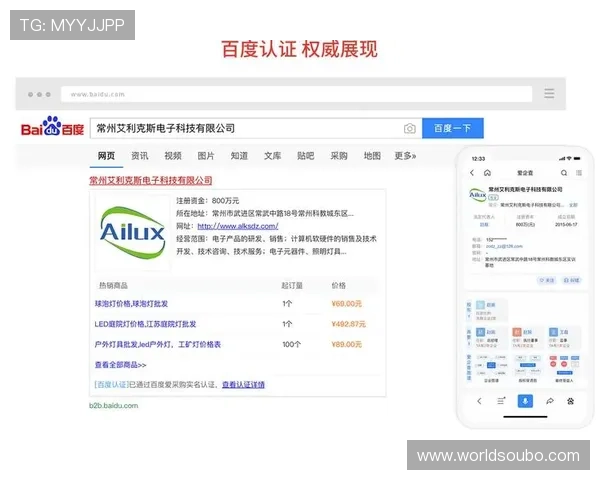Open the 户外灯具批发 product link

point(158,344)
